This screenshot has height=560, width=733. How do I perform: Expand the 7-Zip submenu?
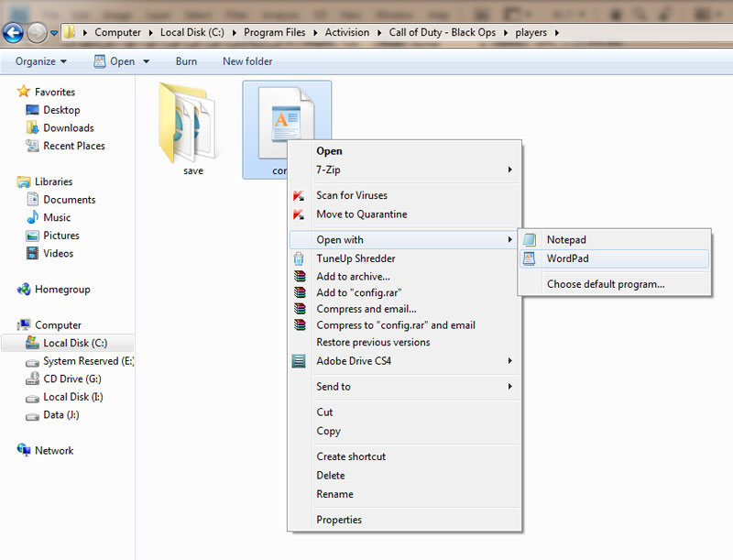pos(405,170)
